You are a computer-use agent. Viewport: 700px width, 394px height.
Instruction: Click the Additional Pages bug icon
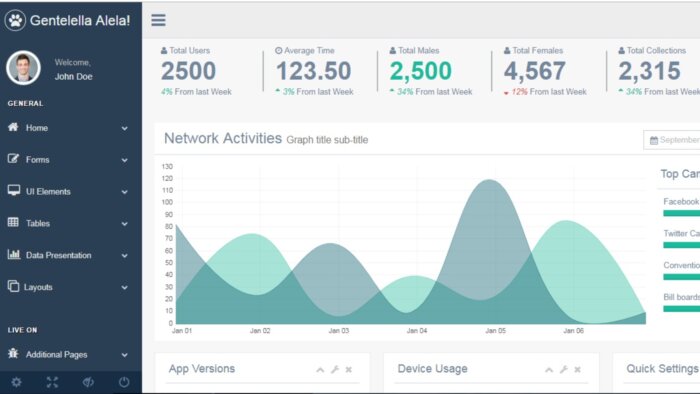(13, 354)
